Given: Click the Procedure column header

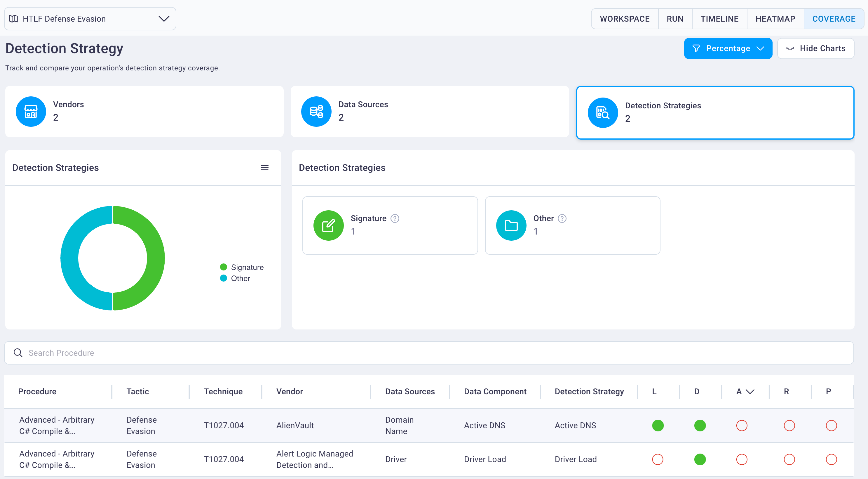Looking at the screenshot, I should point(37,391).
